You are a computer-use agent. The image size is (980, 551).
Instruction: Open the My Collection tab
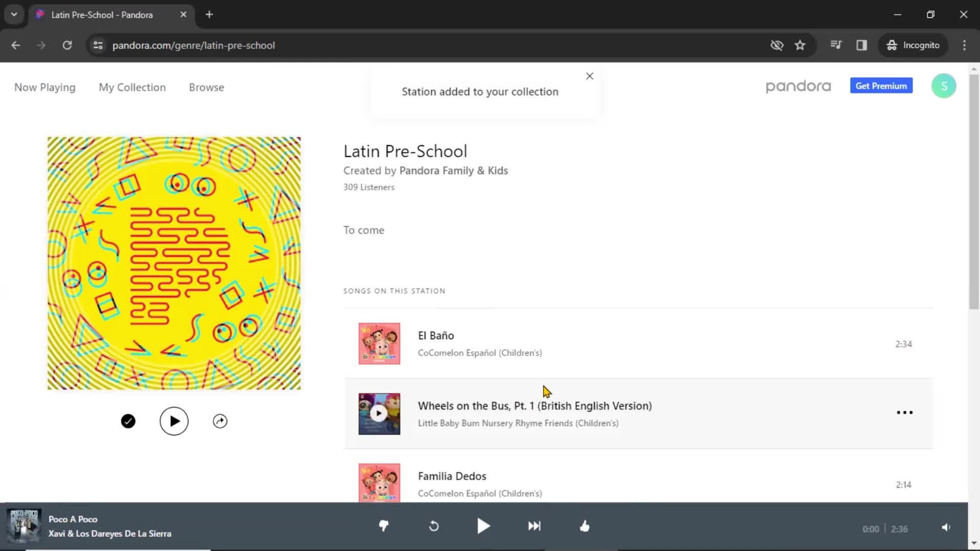[x=132, y=87]
